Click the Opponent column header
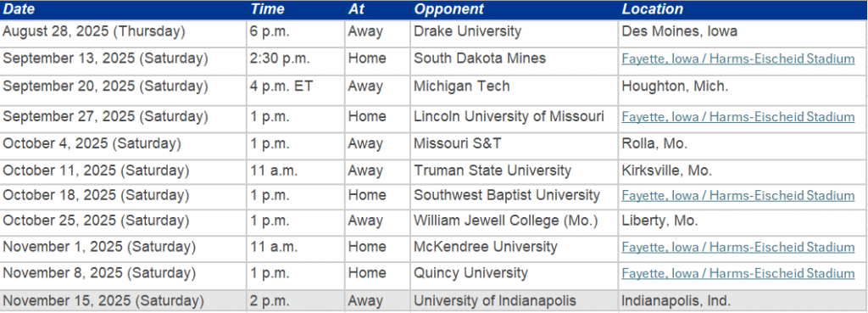Image resolution: width=868 pixels, height=313 pixels. point(449,8)
